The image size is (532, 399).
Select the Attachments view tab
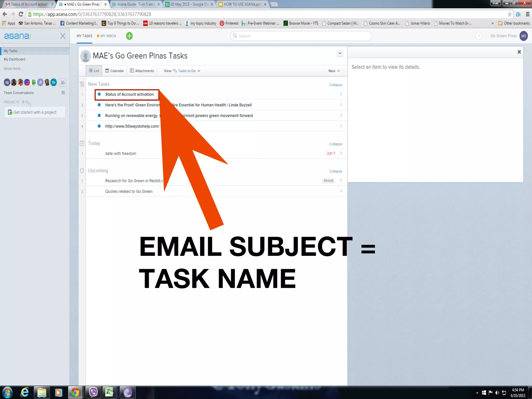click(142, 71)
